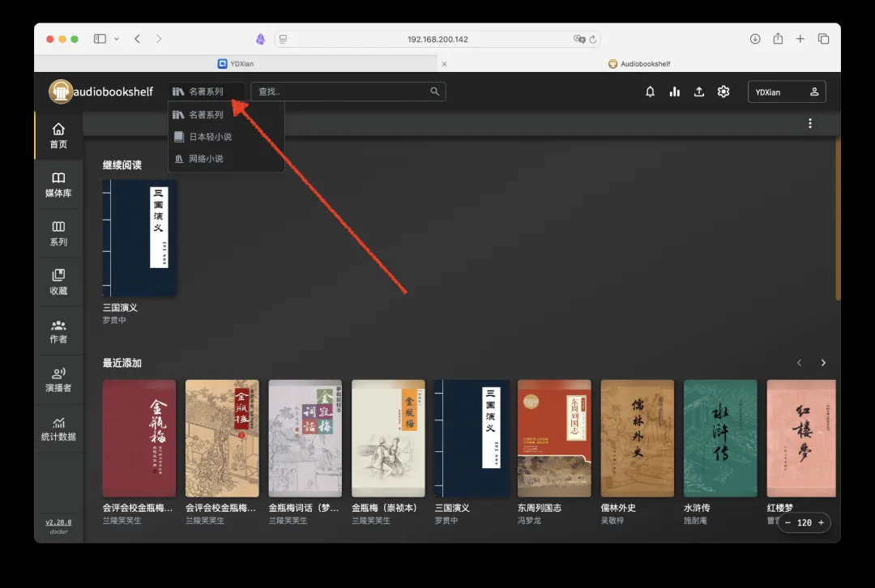
Task: Open the YDXian user menu
Action: (786, 92)
